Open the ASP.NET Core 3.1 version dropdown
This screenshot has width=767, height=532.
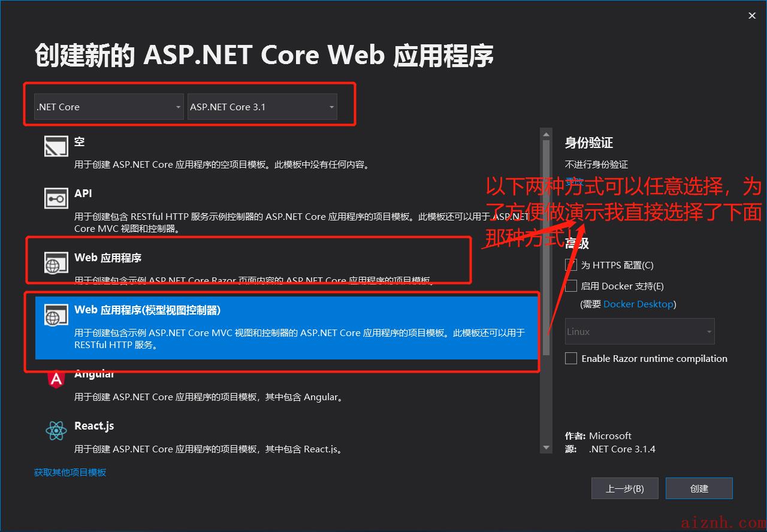(262, 107)
